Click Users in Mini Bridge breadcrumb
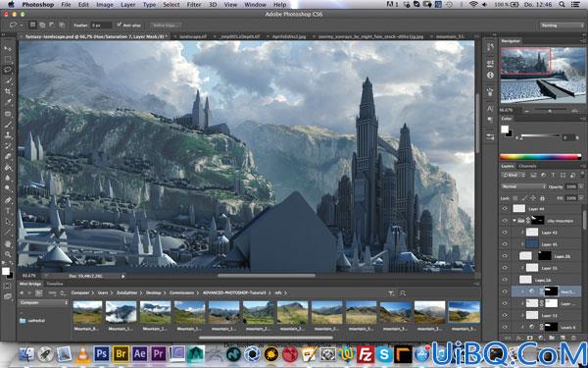The width and height of the screenshot is (588, 368). click(x=103, y=292)
